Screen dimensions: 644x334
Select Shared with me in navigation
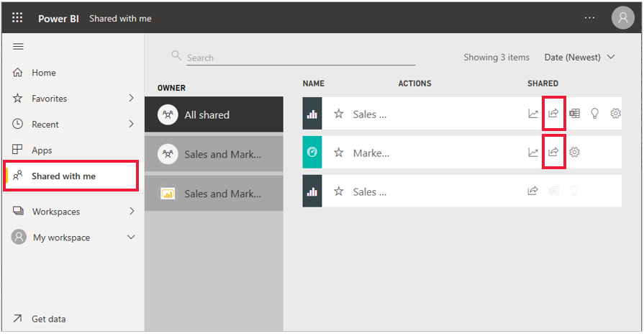click(x=71, y=176)
